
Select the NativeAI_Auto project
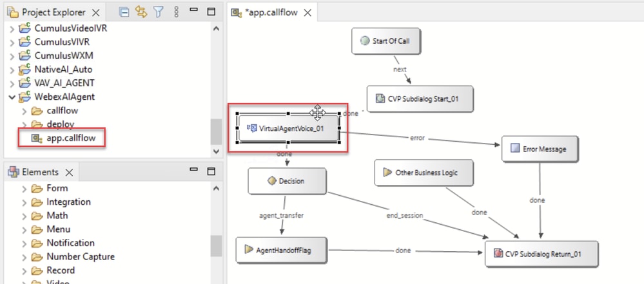click(63, 70)
